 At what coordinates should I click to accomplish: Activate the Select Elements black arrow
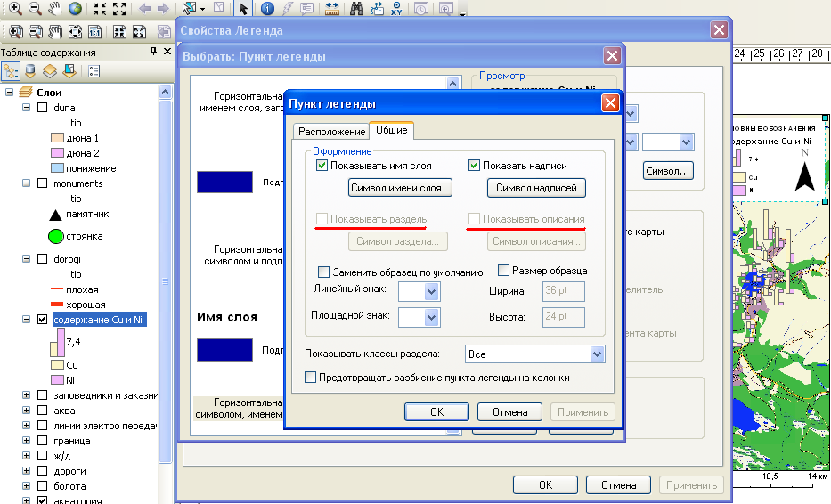[x=243, y=9]
